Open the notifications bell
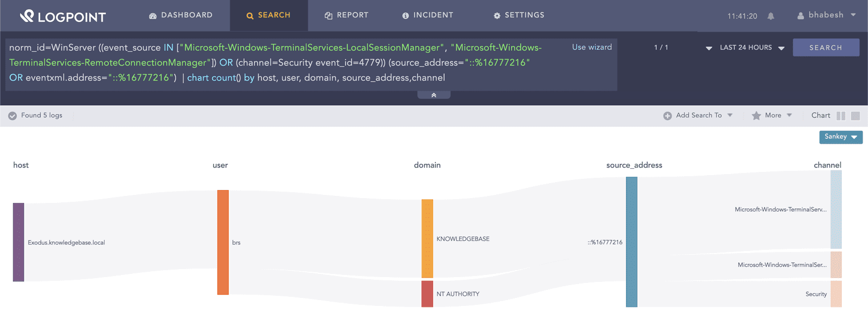Image resolution: width=868 pixels, height=315 pixels. [x=771, y=16]
